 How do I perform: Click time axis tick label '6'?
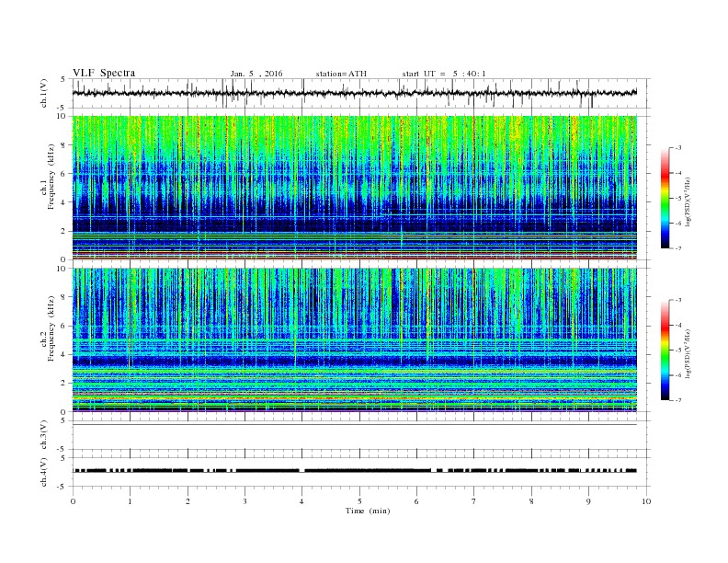tap(417, 501)
